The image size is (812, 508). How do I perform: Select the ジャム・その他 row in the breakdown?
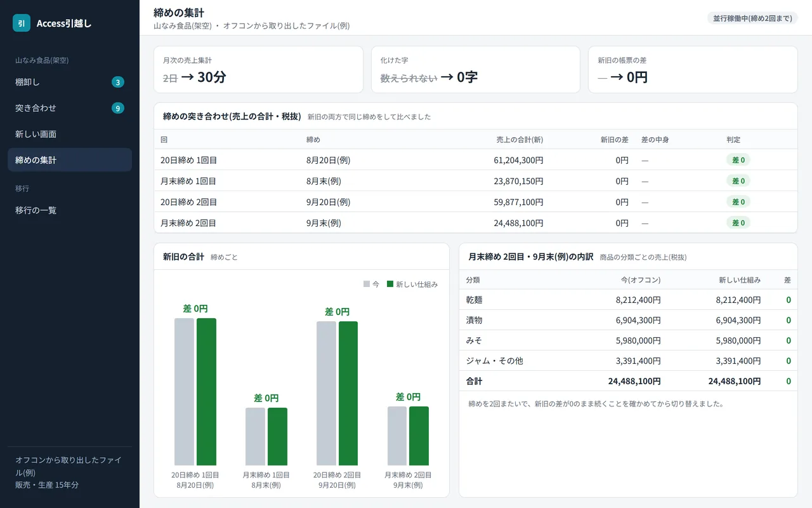tap(628, 361)
